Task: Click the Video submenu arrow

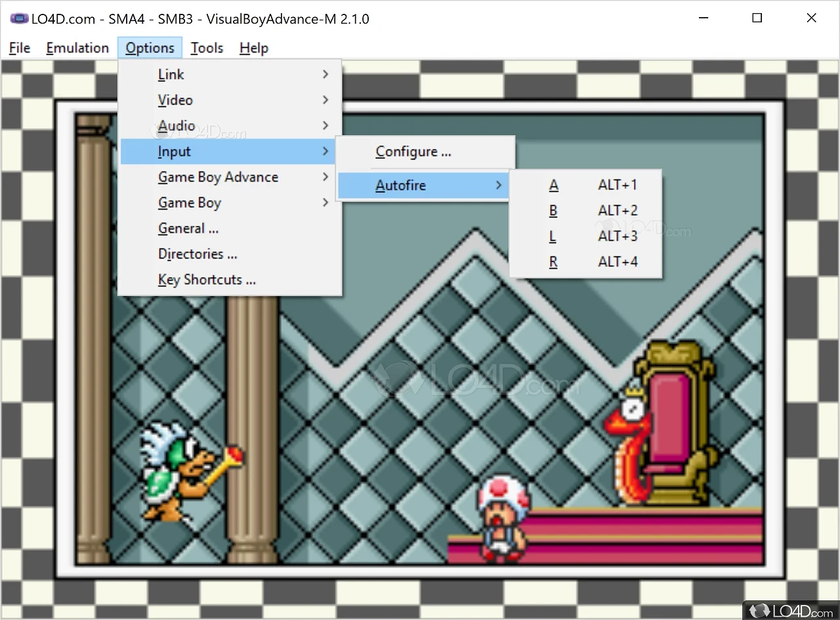Action: coord(325,100)
